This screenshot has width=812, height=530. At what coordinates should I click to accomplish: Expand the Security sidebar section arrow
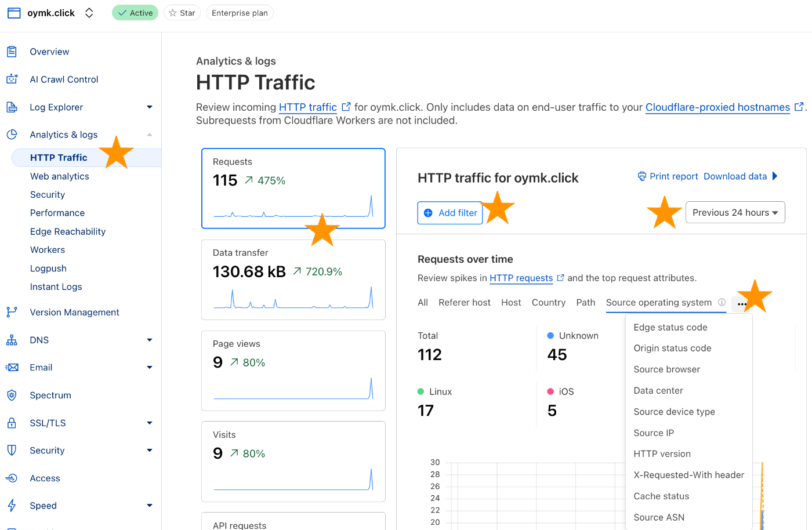click(x=150, y=450)
